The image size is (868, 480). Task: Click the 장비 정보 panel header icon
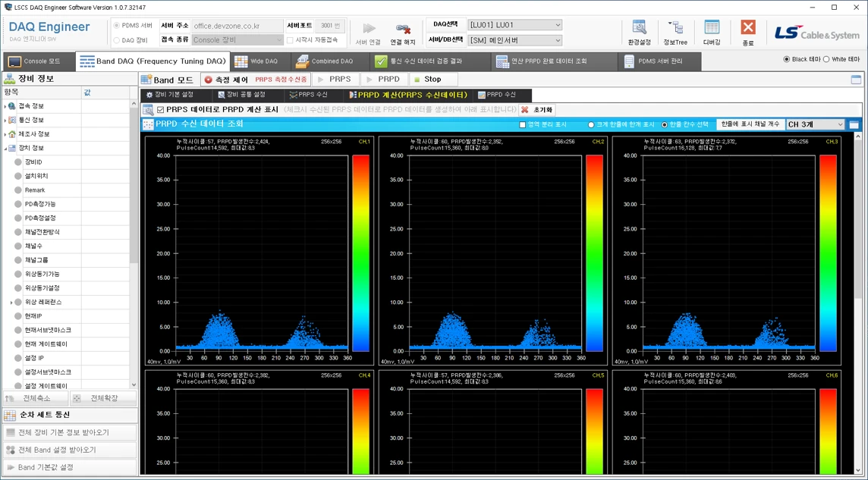9,79
